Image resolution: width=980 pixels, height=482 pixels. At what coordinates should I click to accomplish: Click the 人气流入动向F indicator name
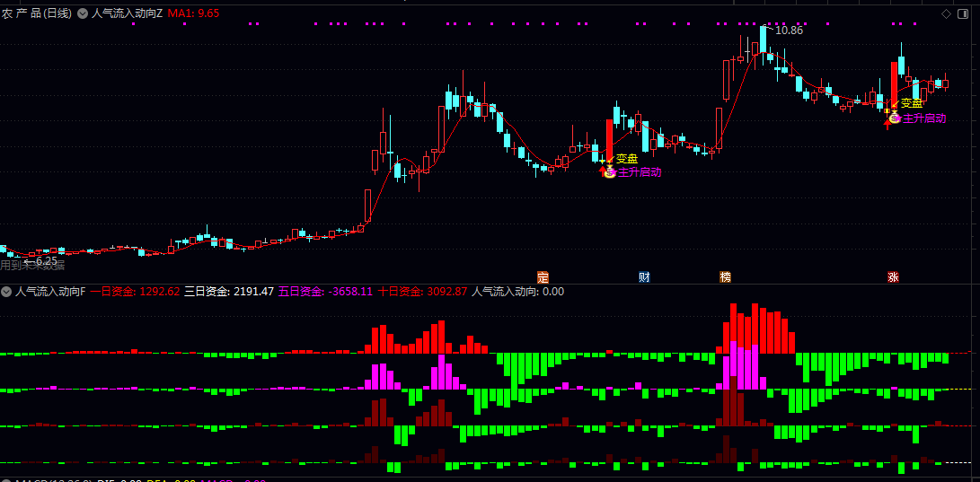(x=50, y=292)
